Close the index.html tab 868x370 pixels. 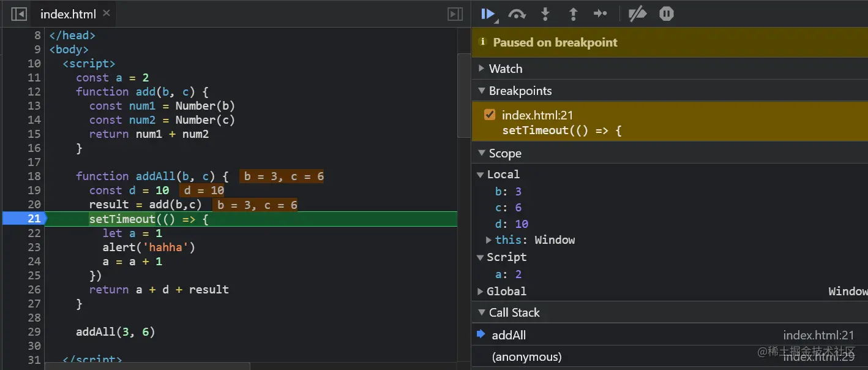[x=107, y=13]
